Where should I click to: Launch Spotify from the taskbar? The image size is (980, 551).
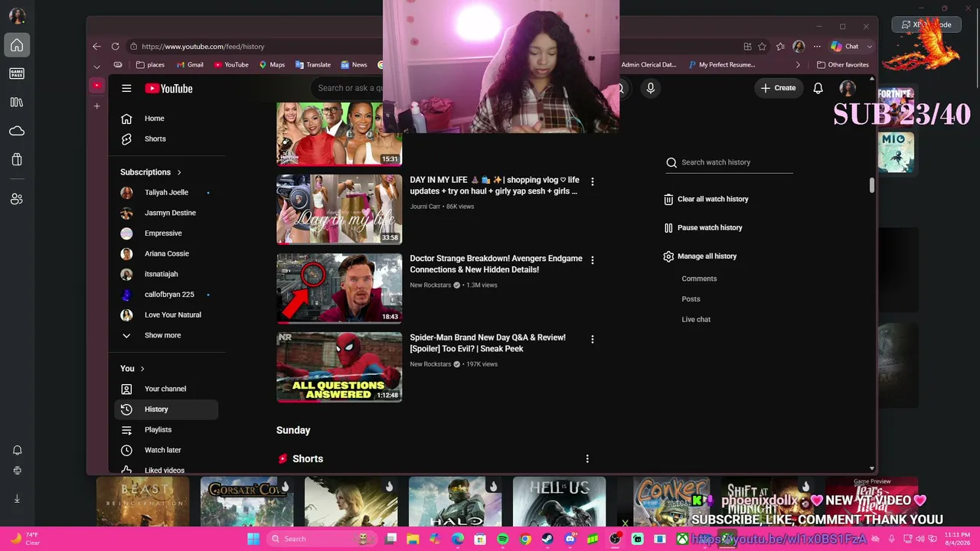point(503,539)
